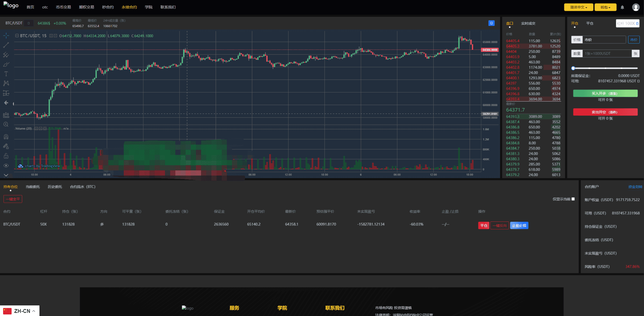Click the lock all drawings icon

tap(6, 156)
